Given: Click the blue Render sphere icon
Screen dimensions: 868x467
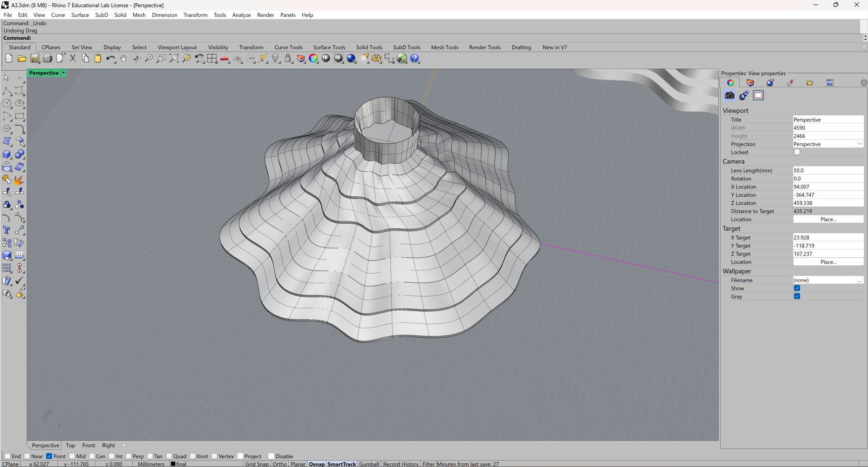Looking at the screenshot, I should coord(352,58).
